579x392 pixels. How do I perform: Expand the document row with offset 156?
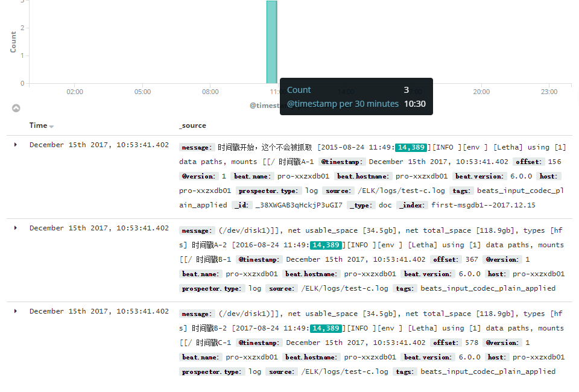[16, 145]
